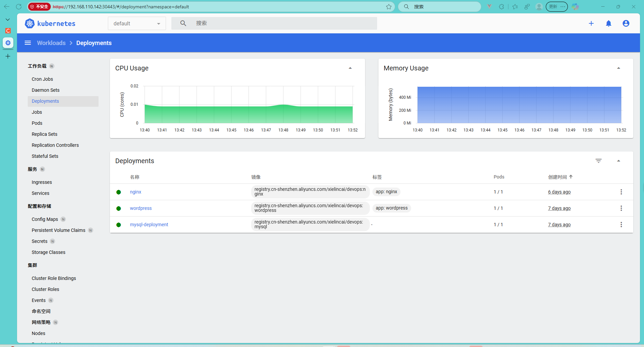
Task: Open the navigation drawer hamburger icon
Action: point(27,43)
